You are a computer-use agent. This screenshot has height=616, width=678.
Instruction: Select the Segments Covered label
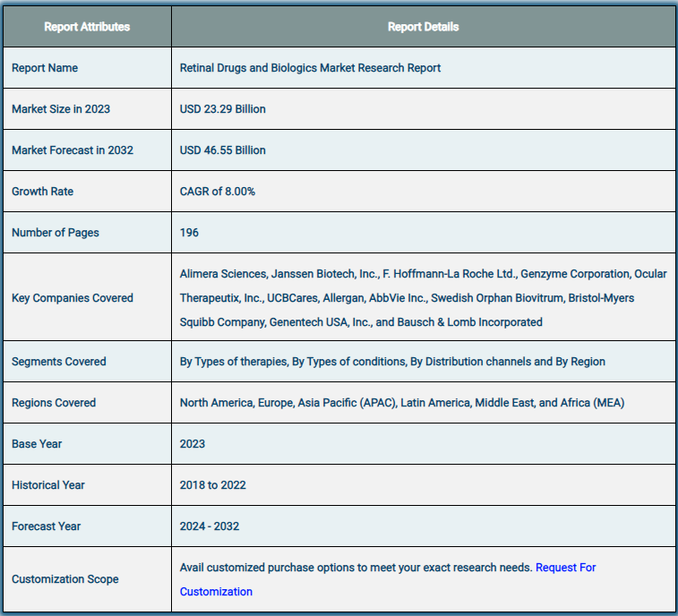(59, 362)
